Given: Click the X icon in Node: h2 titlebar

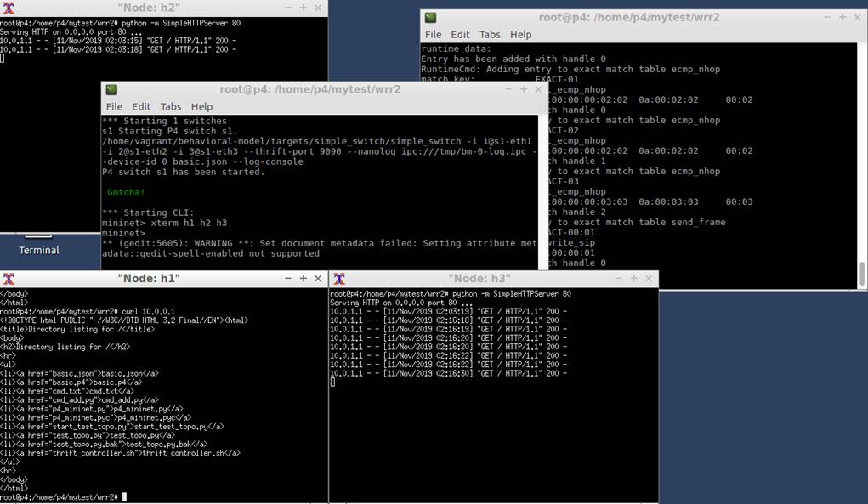Looking at the screenshot, I should 9,8.
